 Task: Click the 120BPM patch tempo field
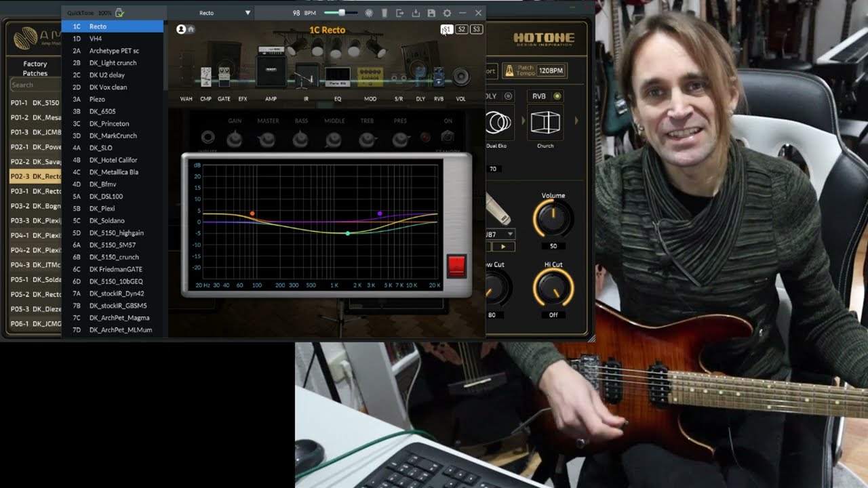point(551,70)
